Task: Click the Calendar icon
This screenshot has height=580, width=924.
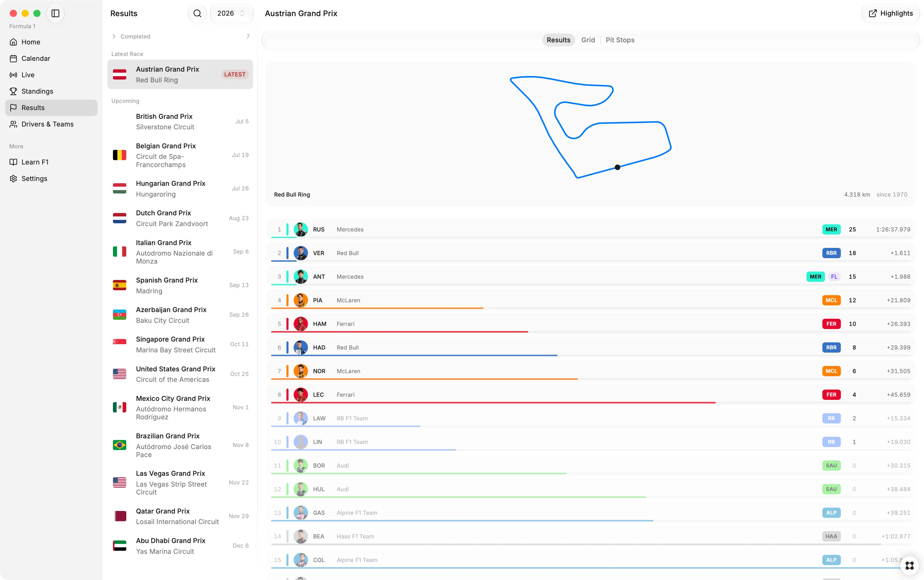Action: click(x=13, y=58)
